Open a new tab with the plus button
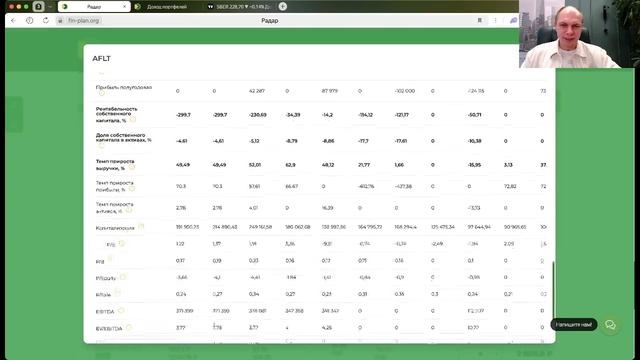The image size is (640, 360). [282, 7]
